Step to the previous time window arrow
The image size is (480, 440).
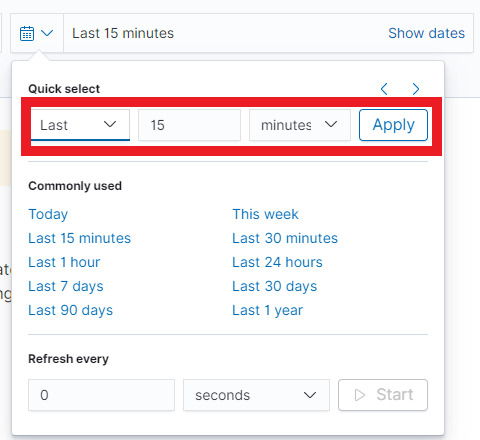[x=384, y=89]
